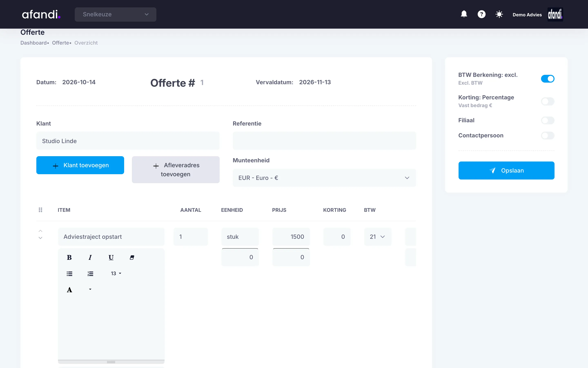The height and width of the screenshot is (368, 588).
Task: Move the item row down
Action: (40, 238)
